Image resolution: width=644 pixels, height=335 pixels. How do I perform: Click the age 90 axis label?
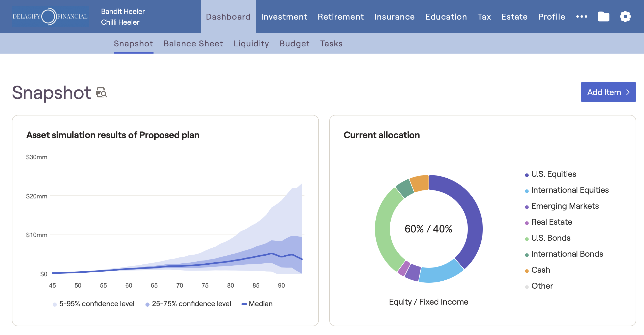pyautogui.click(x=281, y=286)
